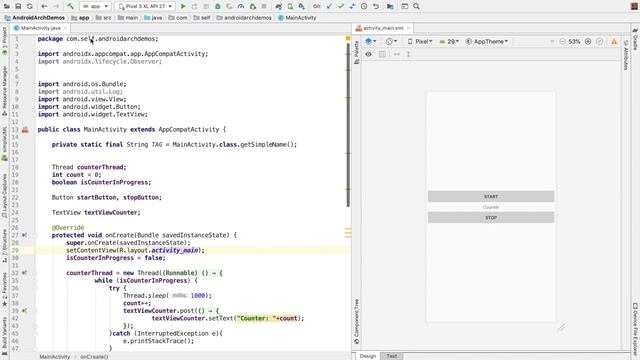Build project with the hammer icon
Screen dimensions: 640x360
pyautogui.click(x=70, y=7)
